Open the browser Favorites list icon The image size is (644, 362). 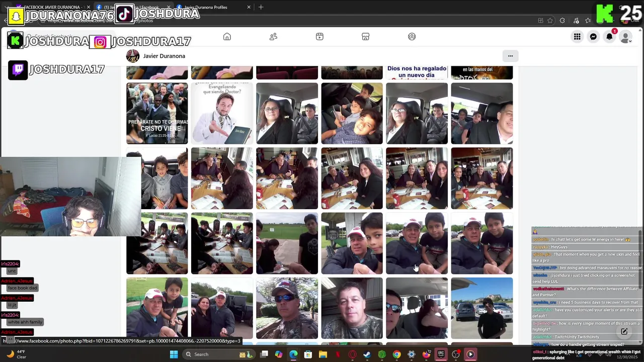[588, 21]
